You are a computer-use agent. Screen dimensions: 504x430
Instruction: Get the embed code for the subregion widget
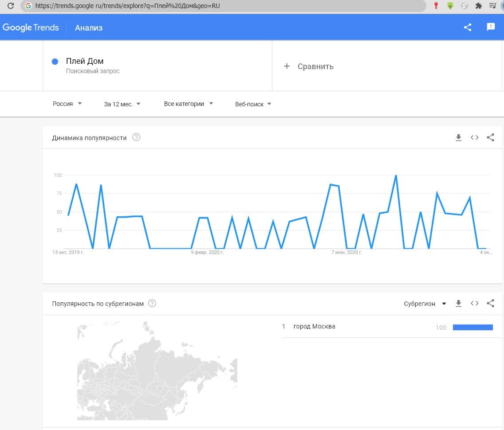pyautogui.click(x=474, y=303)
